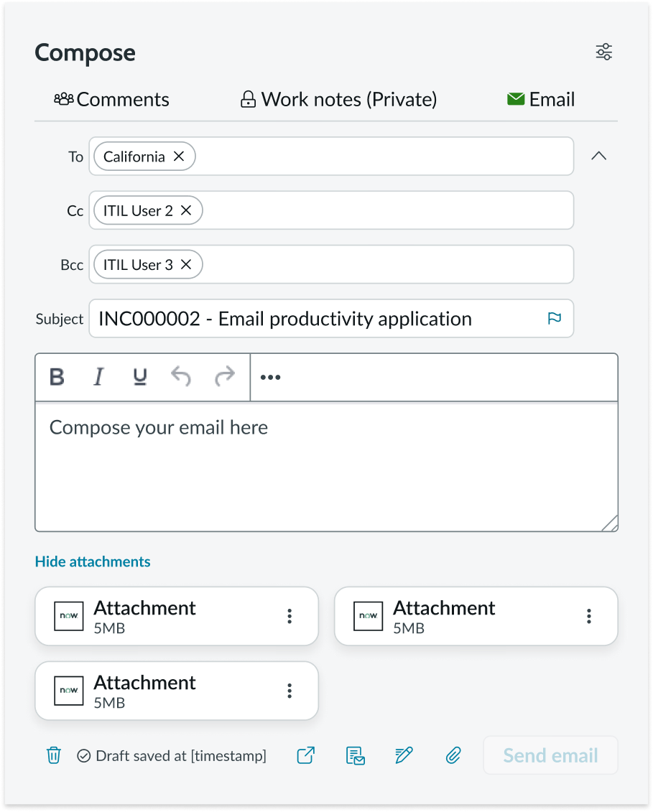Open email templates icon near Send email
This screenshot has height=812, width=653.
coord(355,755)
